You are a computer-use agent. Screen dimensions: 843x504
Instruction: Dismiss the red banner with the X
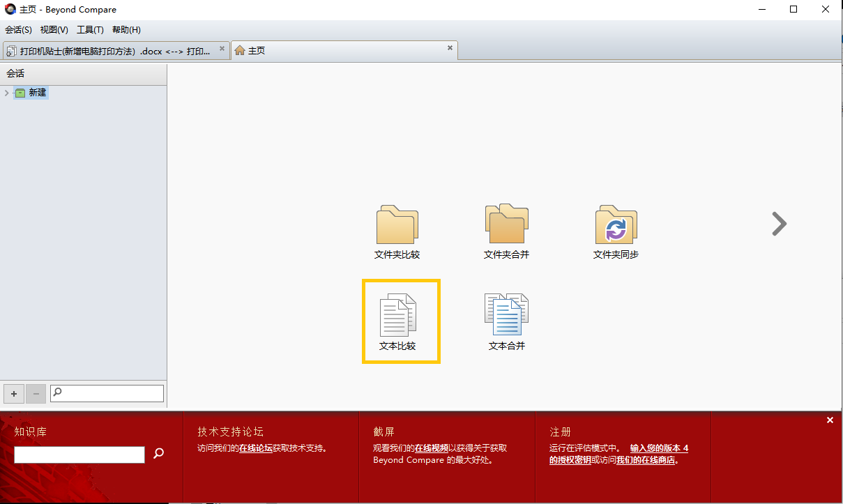(x=830, y=420)
